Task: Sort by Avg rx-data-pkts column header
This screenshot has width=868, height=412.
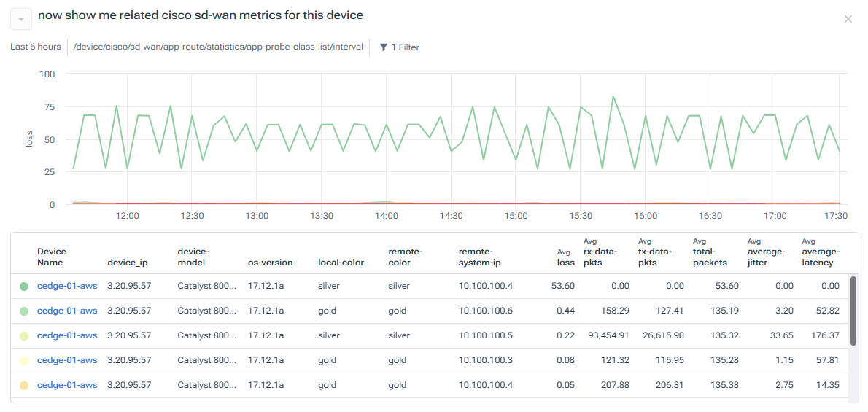Action: click(x=601, y=252)
